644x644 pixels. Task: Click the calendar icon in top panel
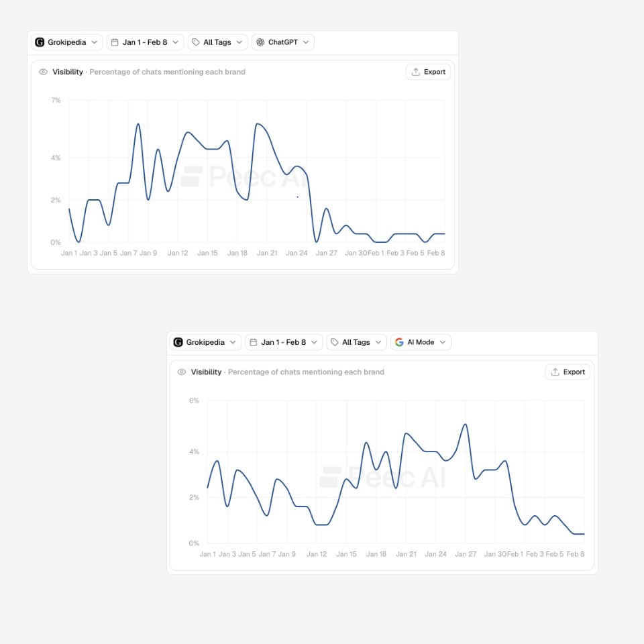(115, 42)
